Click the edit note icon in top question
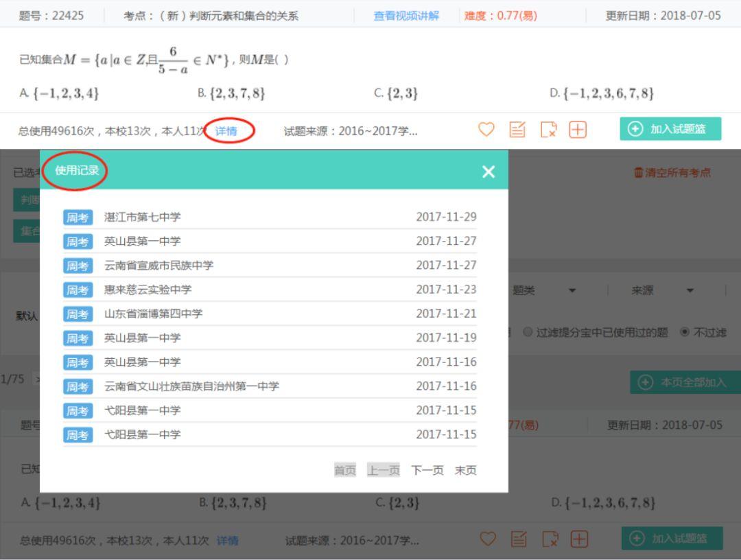The image size is (741, 560). (517, 130)
